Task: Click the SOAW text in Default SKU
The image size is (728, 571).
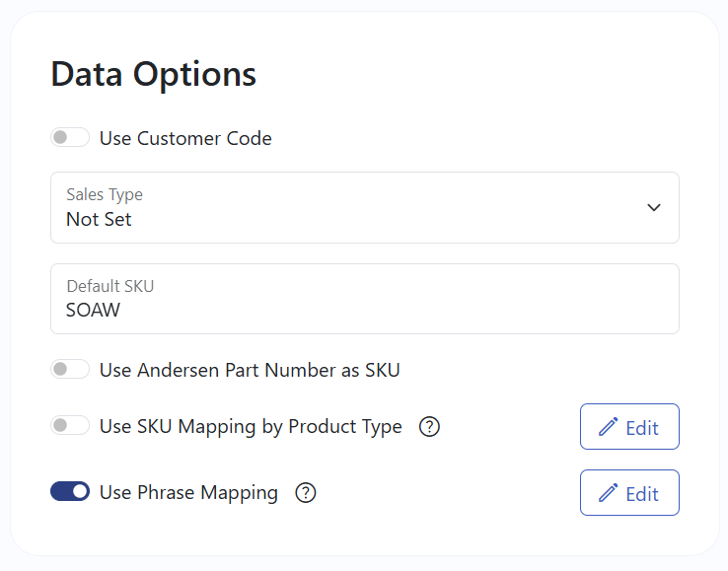Action: tap(93, 310)
